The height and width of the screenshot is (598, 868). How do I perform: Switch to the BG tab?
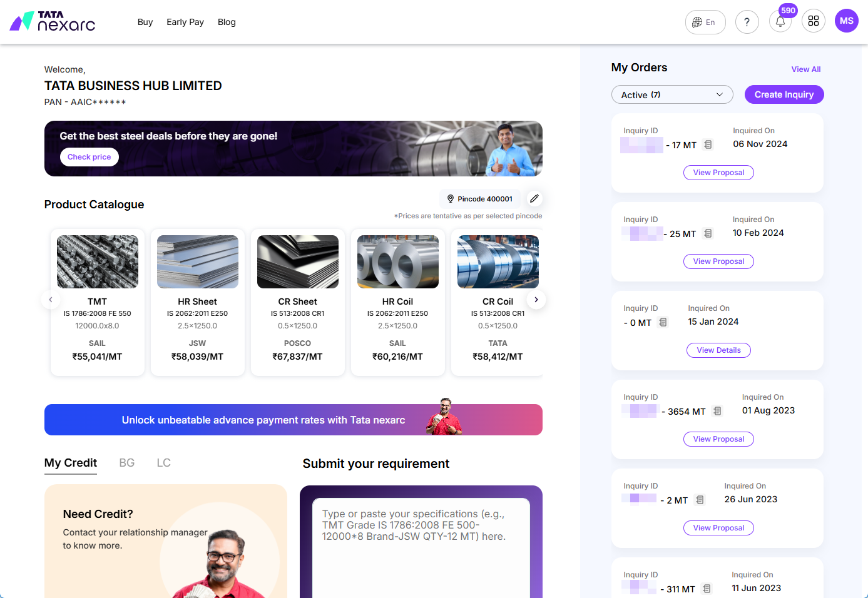(127, 463)
